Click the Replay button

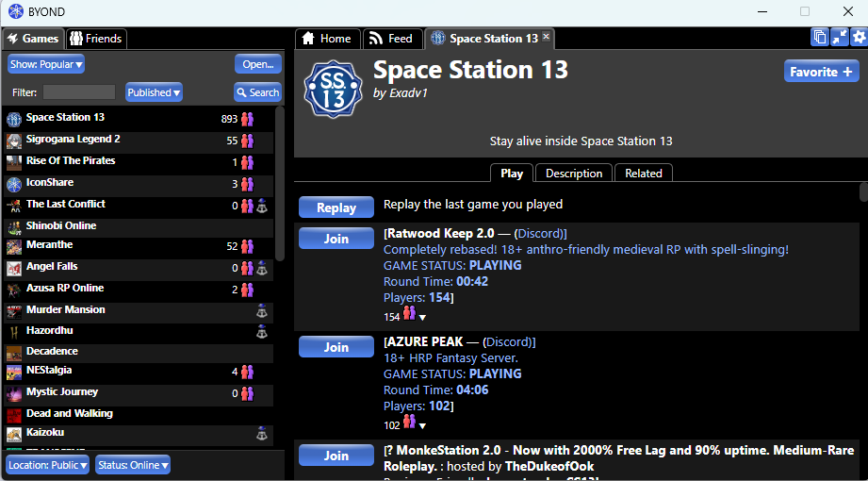point(336,207)
